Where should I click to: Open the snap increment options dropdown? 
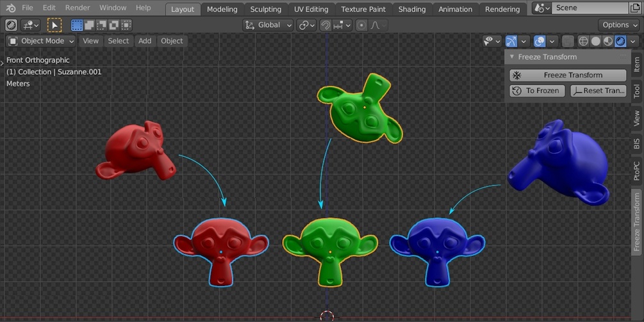(x=342, y=25)
